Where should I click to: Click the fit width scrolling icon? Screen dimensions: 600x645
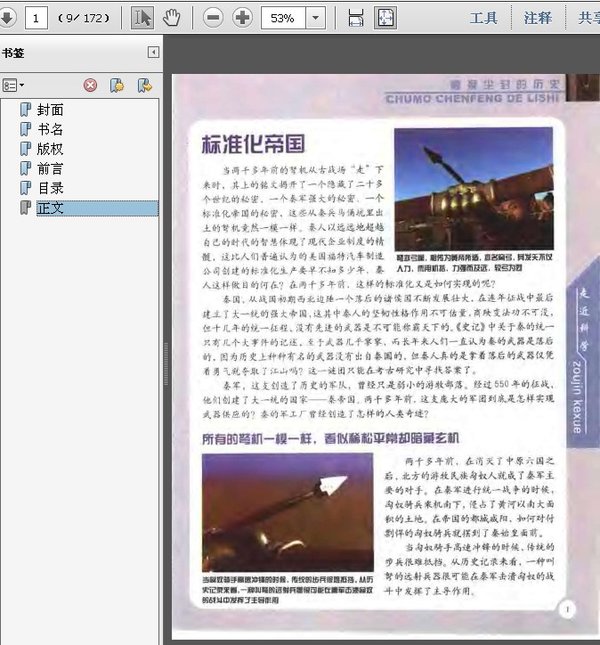355,18
